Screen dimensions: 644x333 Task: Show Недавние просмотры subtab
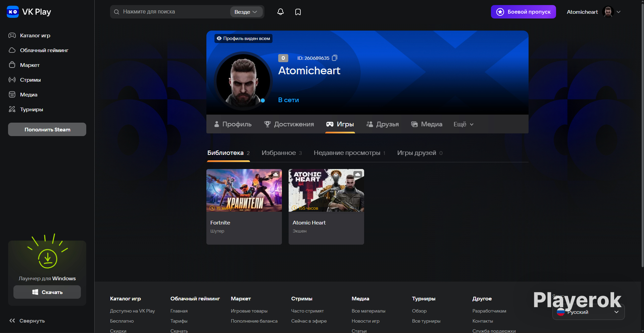350,153
